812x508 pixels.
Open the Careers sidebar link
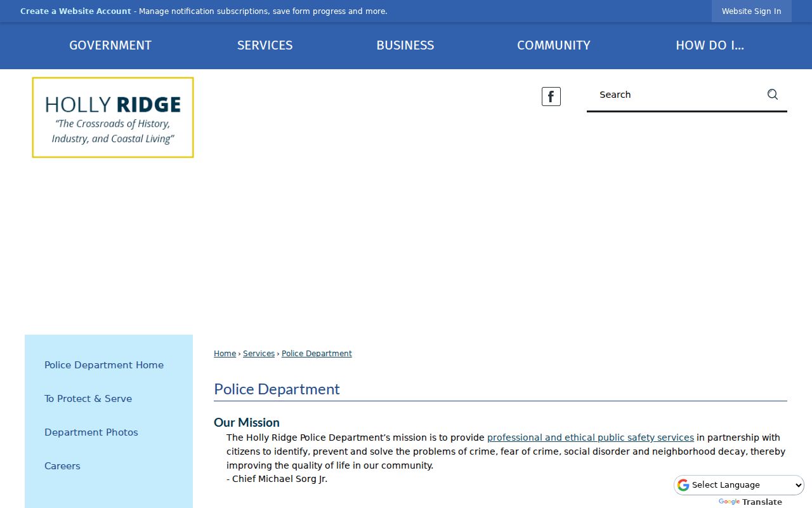pos(62,466)
